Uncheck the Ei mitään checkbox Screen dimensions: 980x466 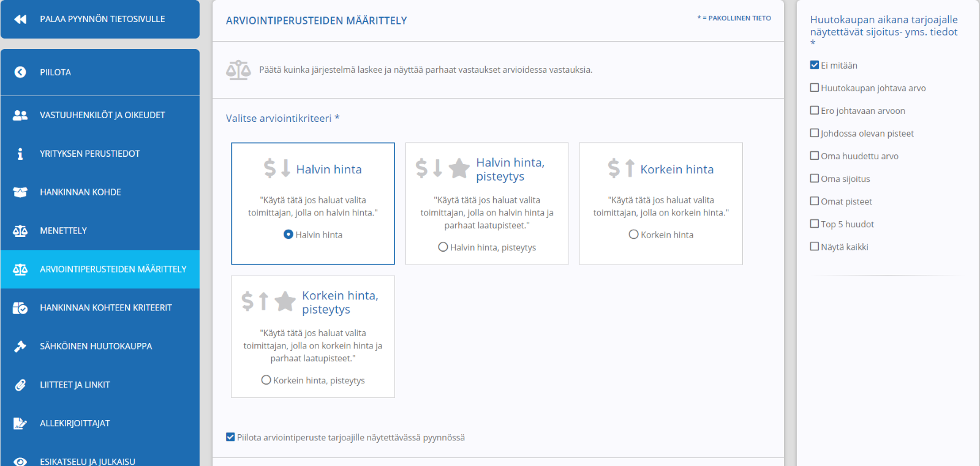click(815, 65)
